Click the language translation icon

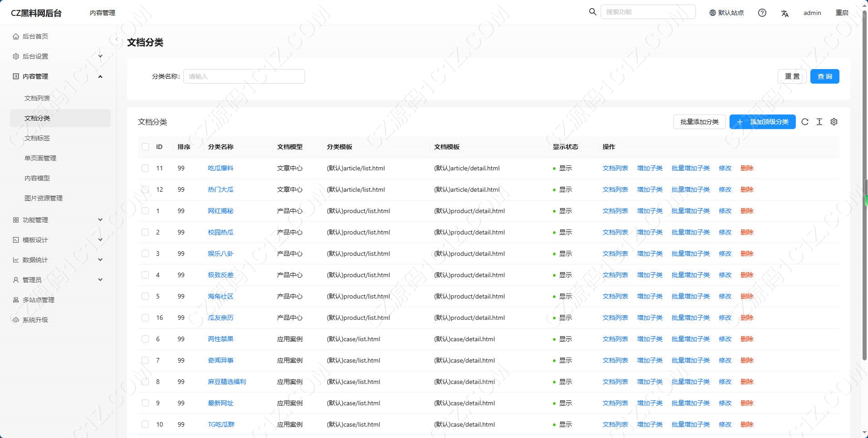click(784, 13)
